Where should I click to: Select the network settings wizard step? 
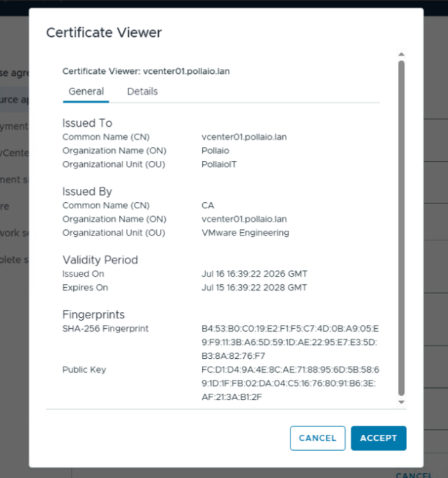[15, 233]
